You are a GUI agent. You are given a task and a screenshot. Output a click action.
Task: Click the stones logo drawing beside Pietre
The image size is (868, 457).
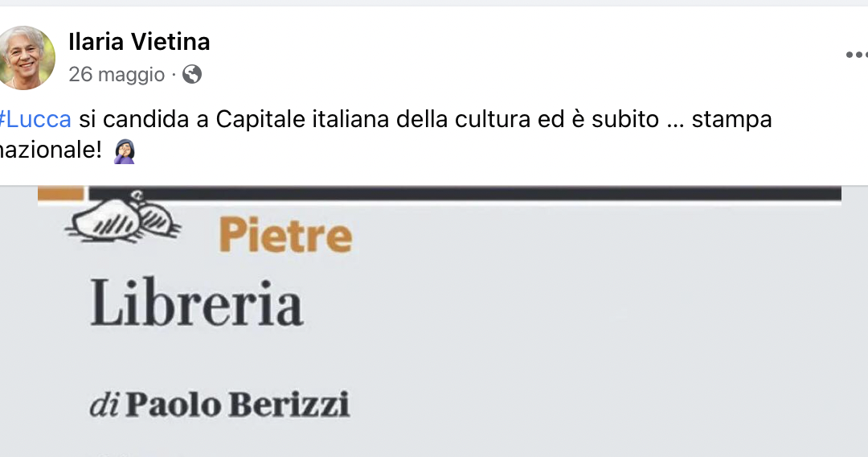(123, 218)
